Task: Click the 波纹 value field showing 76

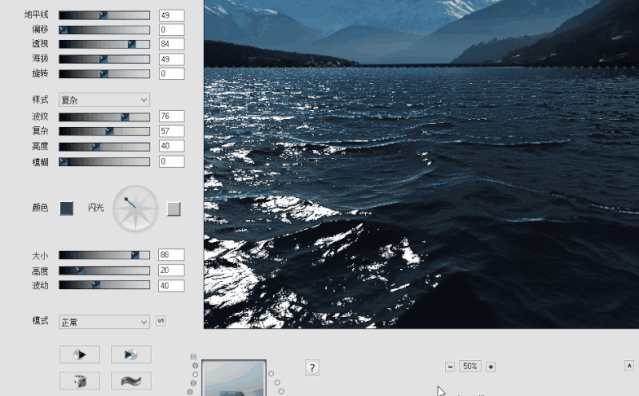Action: [x=172, y=116]
